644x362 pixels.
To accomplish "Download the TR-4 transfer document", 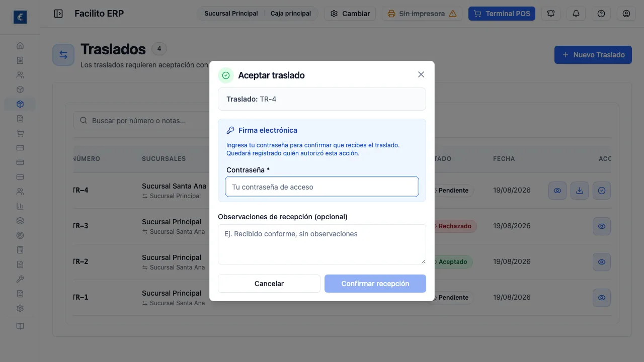I will tap(580, 191).
